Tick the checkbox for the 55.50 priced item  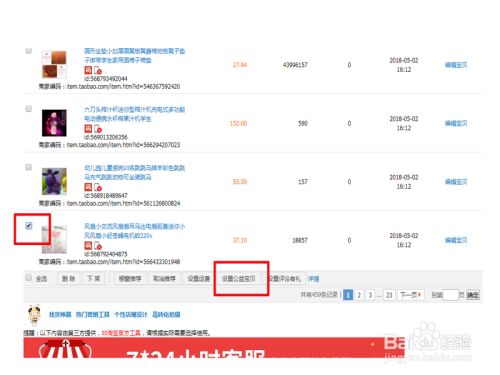pyautogui.click(x=29, y=167)
